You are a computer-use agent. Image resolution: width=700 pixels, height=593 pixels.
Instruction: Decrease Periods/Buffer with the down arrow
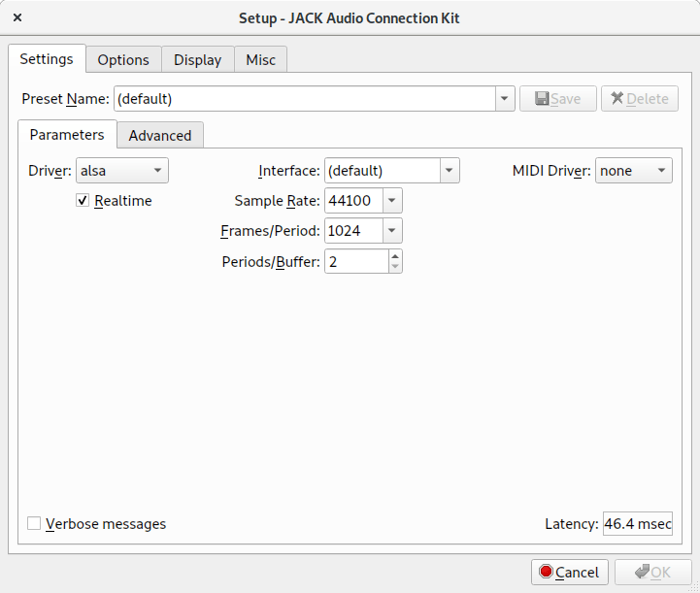(x=395, y=266)
